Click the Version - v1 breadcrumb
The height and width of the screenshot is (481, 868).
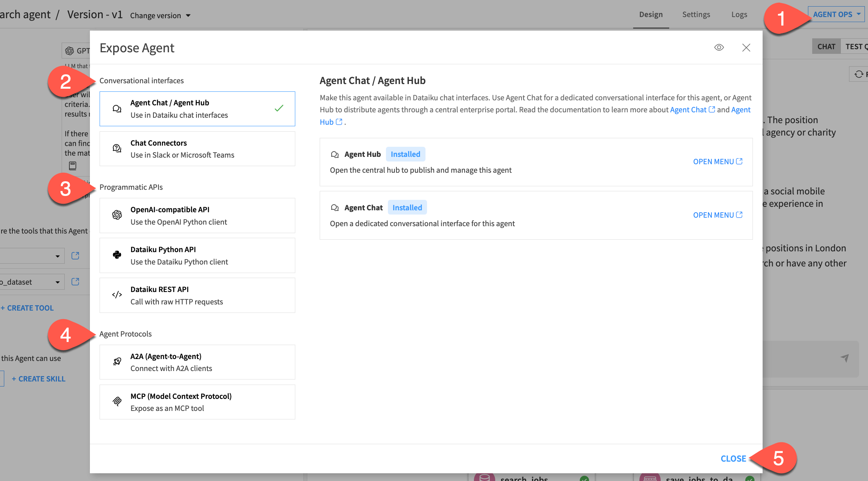(95, 15)
